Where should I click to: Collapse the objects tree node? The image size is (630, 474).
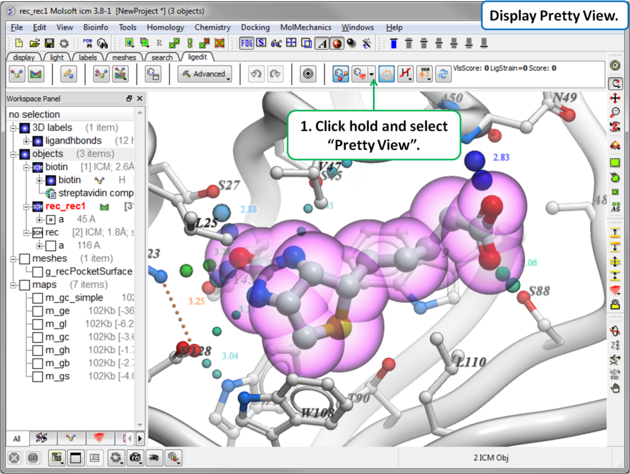coord(13,154)
